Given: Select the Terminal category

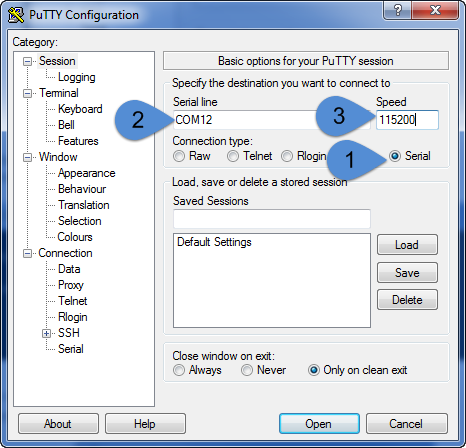Looking at the screenshot, I should pos(59,93).
